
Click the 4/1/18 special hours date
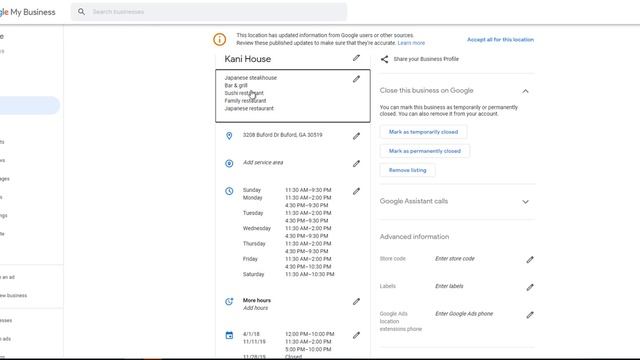[x=251, y=334]
